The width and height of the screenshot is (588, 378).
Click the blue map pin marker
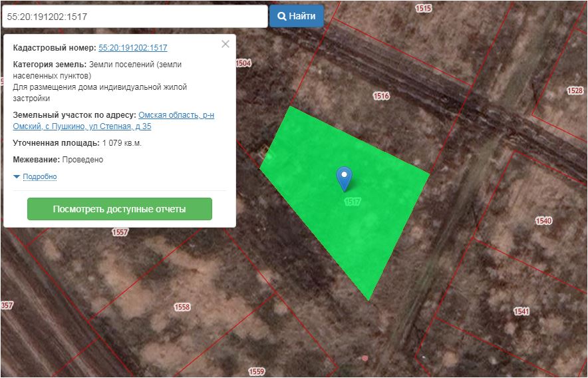pyautogui.click(x=344, y=178)
